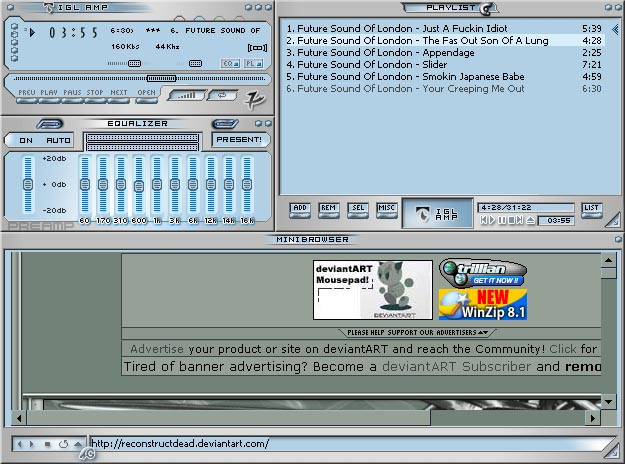Image resolution: width=625 pixels, height=464 pixels.
Task: Adjust the 310 Hz band slider
Action: pos(121,185)
